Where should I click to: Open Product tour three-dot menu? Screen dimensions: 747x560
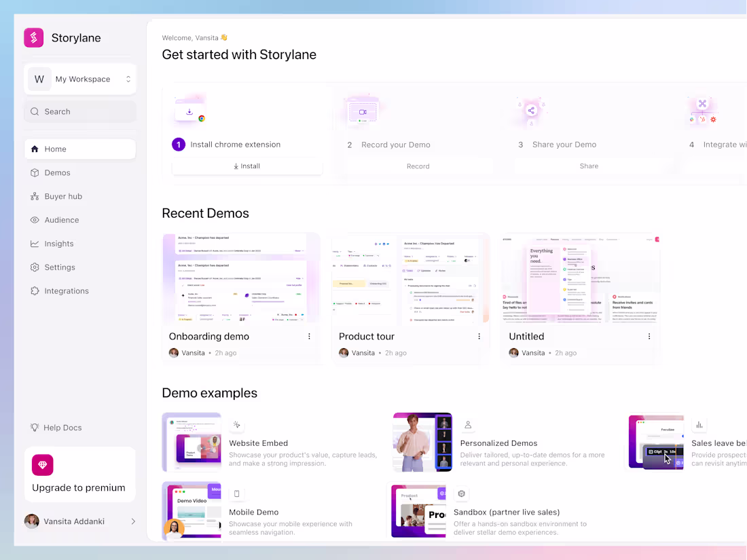point(479,337)
